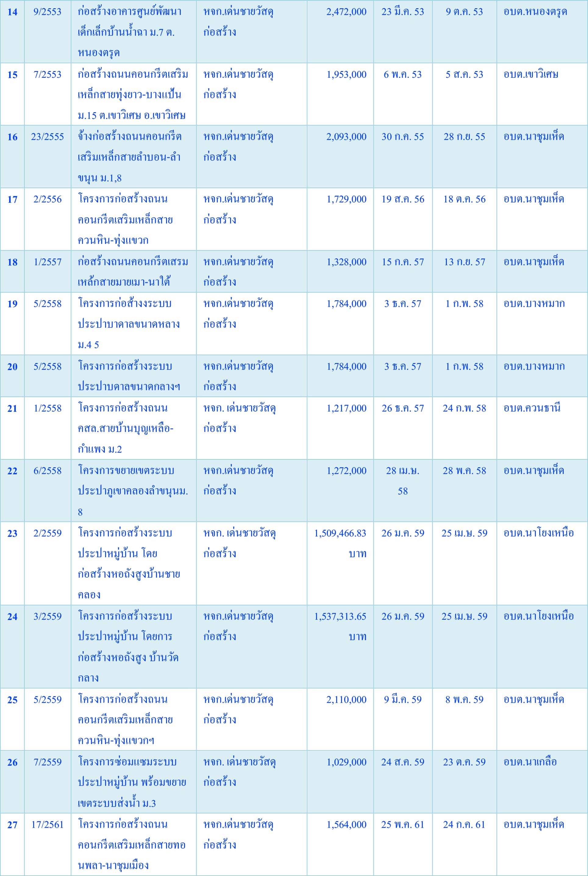Select end date 13 ก.ย. 57
Viewport: 588px width, 876px height.
coord(464,262)
